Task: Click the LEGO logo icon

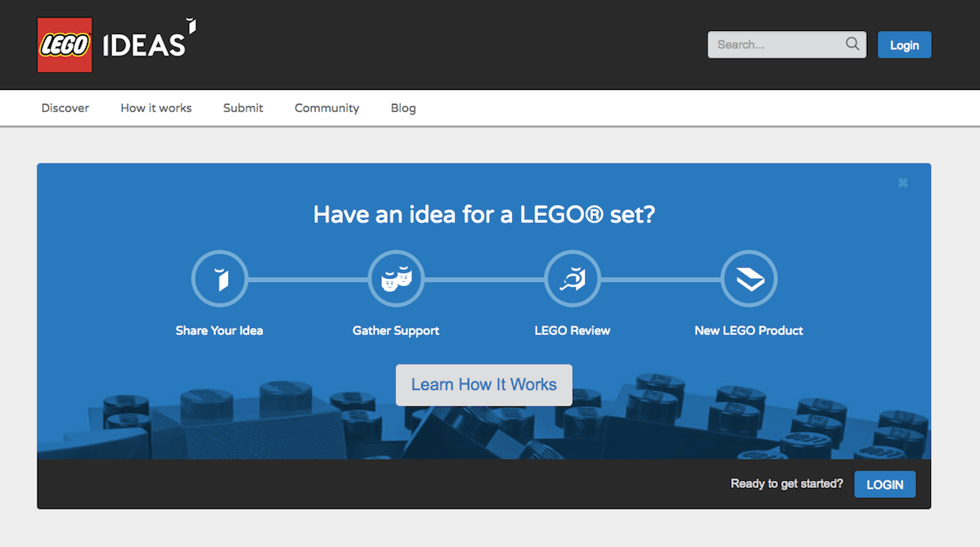Action: (x=65, y=45)
